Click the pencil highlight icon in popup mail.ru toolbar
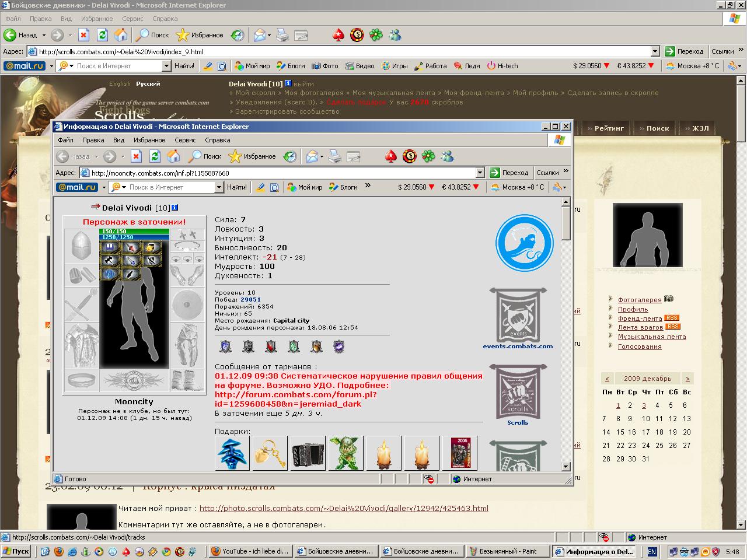747x560 pixels. point(260,187)
